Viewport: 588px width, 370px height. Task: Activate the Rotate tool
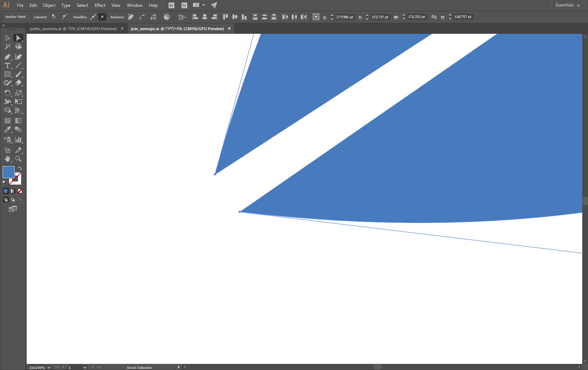click(8, 93)
